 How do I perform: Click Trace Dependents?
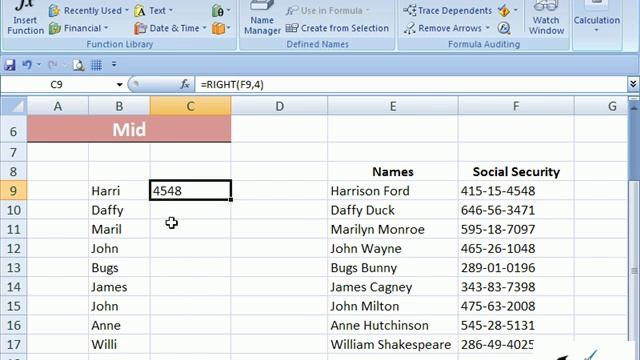(447, 11)
